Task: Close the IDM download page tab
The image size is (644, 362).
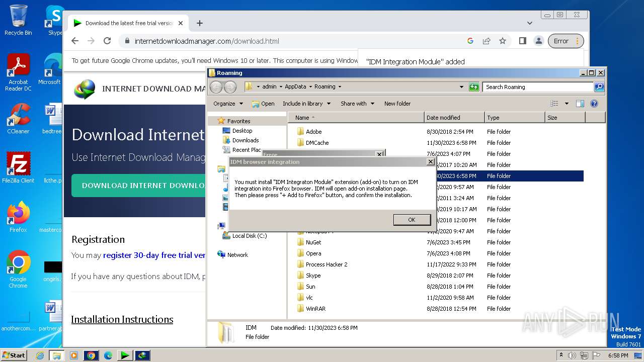Action: pos(181,23)
